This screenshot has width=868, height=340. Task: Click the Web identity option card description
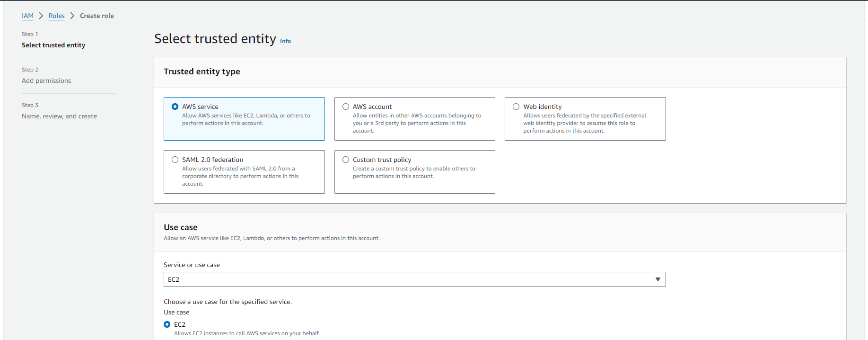click(x=585, y=123)
